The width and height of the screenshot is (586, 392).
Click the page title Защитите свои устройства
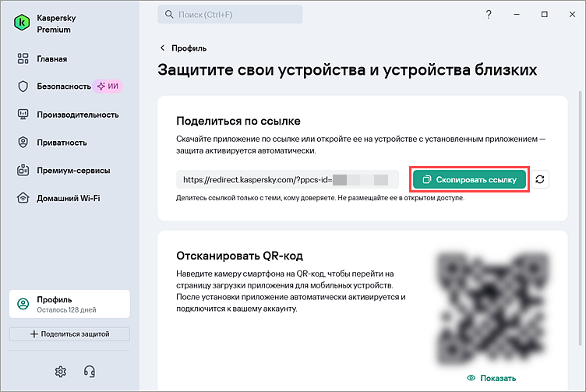pos(348,69)
